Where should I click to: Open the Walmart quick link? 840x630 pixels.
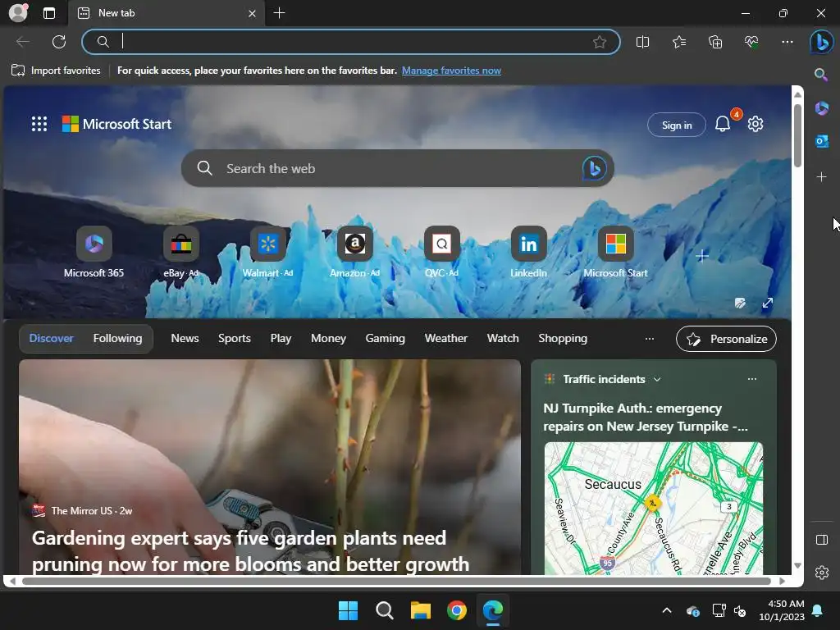coord(268,253)
